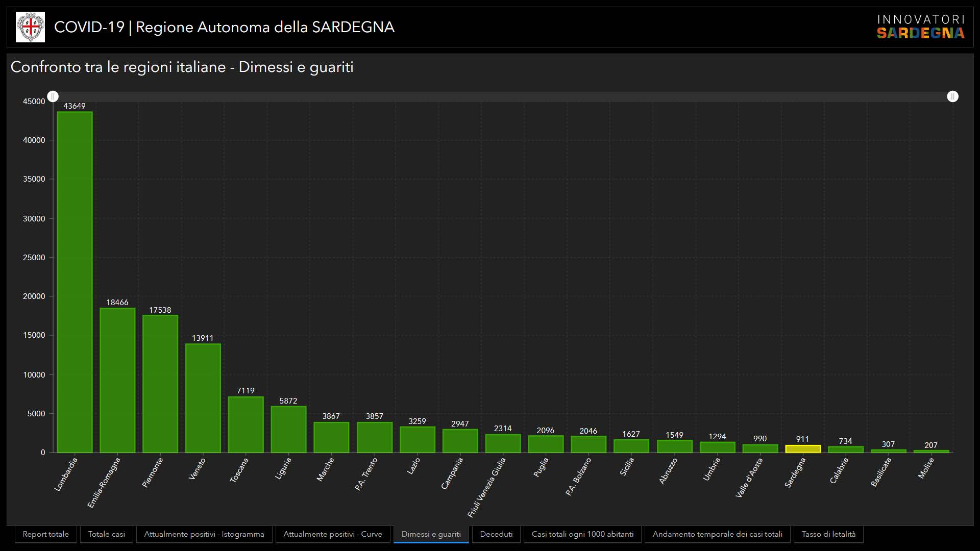Select the Dimessi e guariti tab
Viewport: 980px width, 551px height.
coord(431,534)
